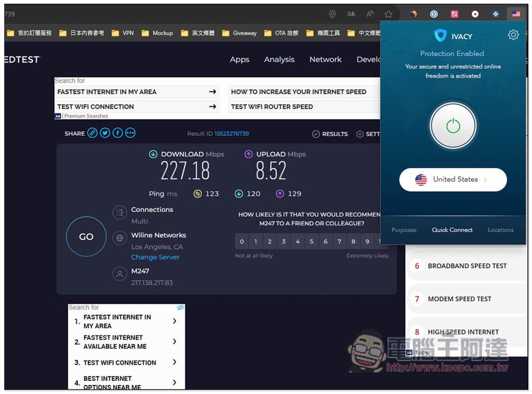Screen dimensions: 532x394
Task: Open the translate icon in address bar
Action: point(351,14)
